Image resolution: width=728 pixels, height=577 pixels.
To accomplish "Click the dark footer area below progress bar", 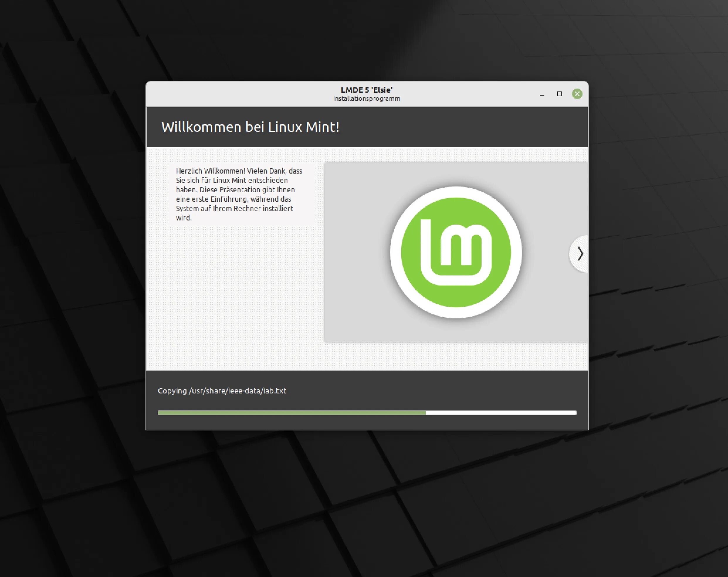I will (x=367, y=422).
